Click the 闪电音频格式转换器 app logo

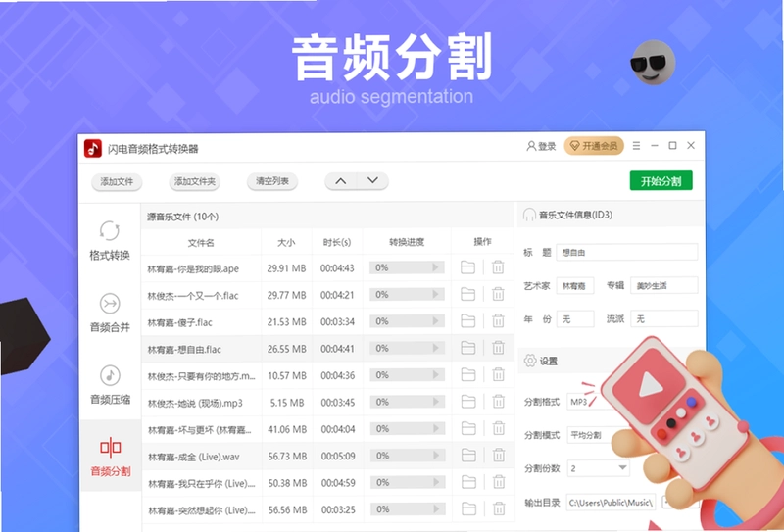coord(93,149)
